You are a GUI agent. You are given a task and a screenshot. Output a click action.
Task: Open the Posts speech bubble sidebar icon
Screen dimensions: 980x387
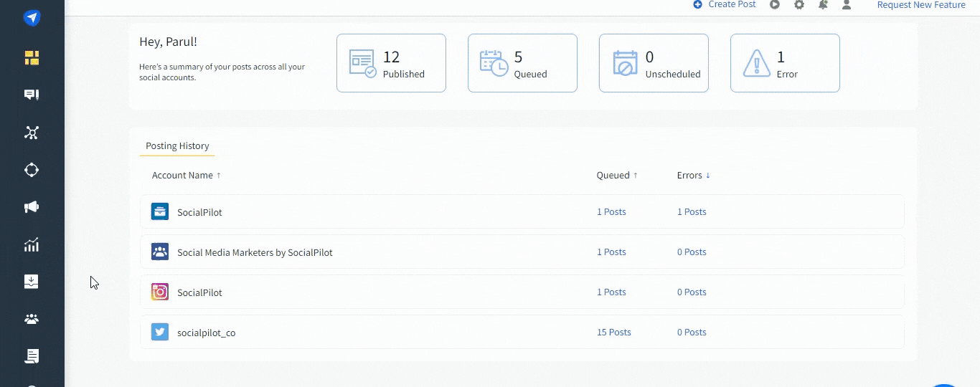click(x=32, y=95)
